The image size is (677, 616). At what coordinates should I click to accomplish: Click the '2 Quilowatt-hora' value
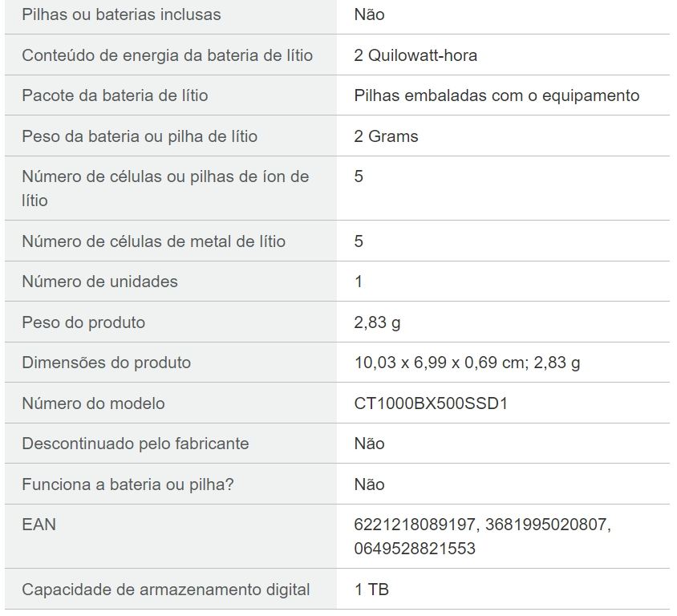416,55
